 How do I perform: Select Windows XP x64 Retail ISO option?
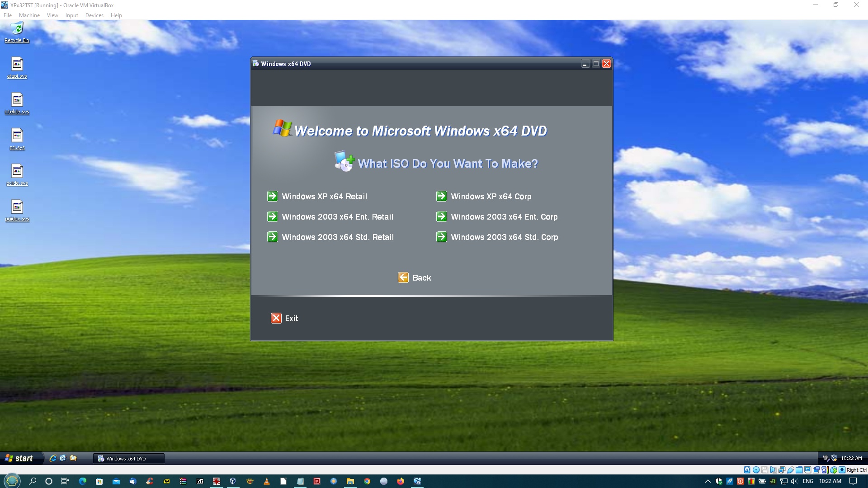coord(324,197)
